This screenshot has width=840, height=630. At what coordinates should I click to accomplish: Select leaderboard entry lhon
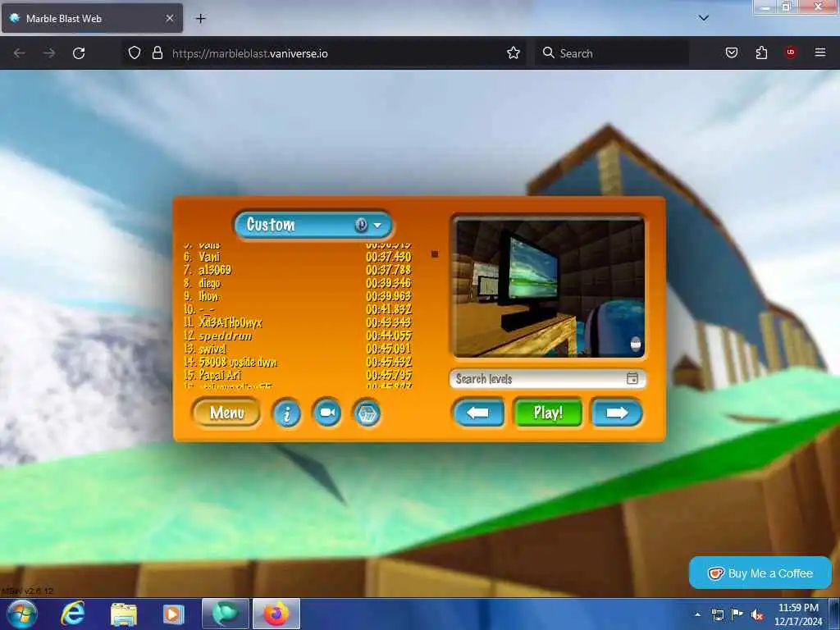click(x=208, y=296)
